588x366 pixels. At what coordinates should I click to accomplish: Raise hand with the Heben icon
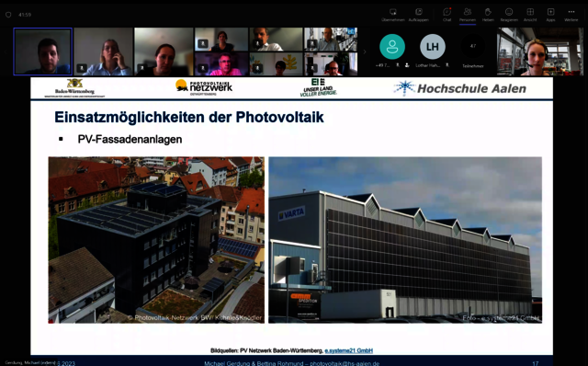pyautogui.click(x=488, y=15)
